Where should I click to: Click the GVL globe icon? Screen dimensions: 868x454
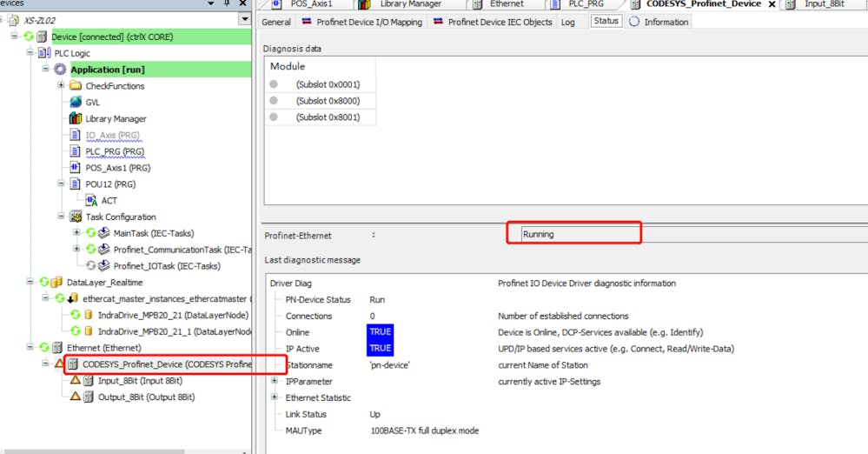click(x=76, y=103)
